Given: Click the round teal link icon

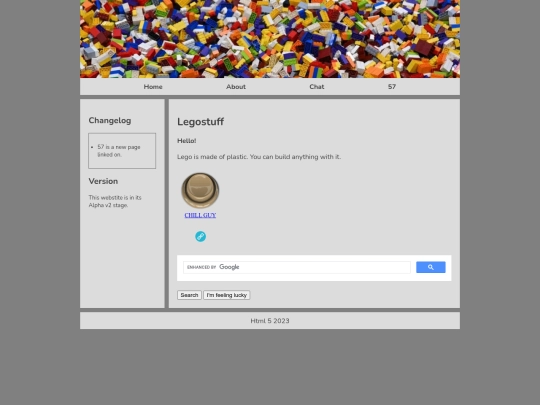Looking at the screenshot, I should click(x=200, y=237).
